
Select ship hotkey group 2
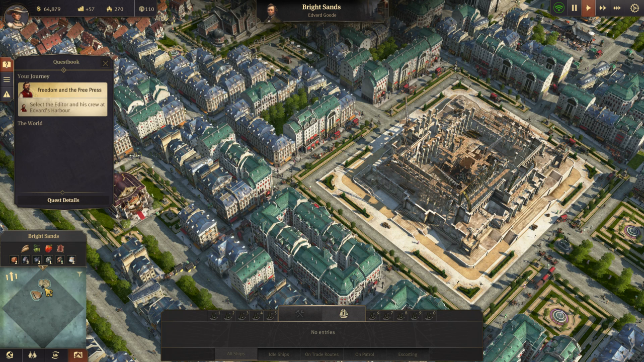coord(229,315)
